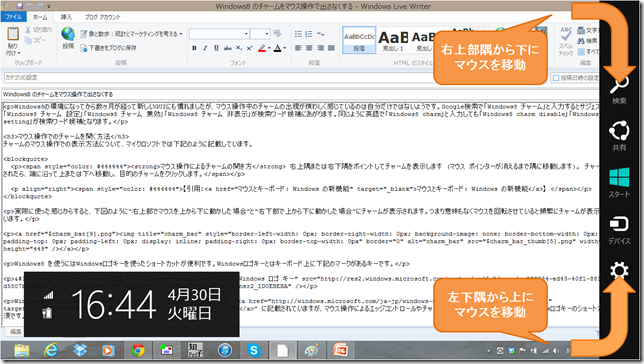Open the Devices (デバイス) charm
644x364 pixels.
click(x=619, y=230)
